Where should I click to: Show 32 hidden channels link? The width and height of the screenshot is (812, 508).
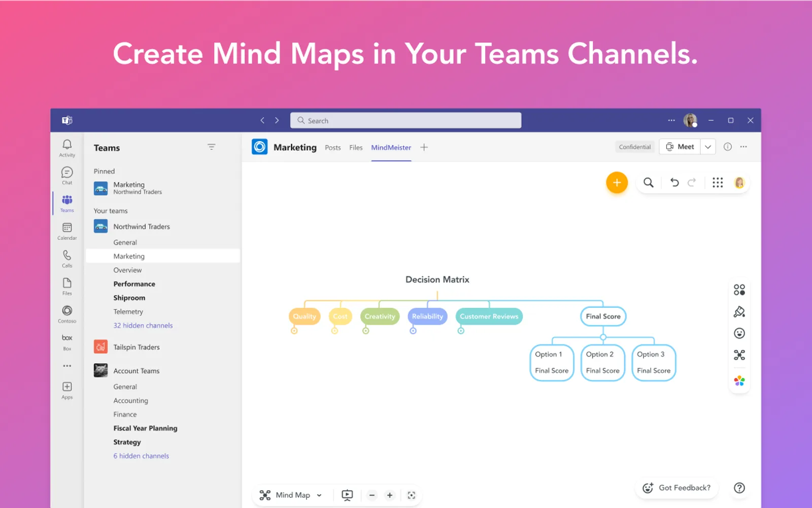[143, 326]
